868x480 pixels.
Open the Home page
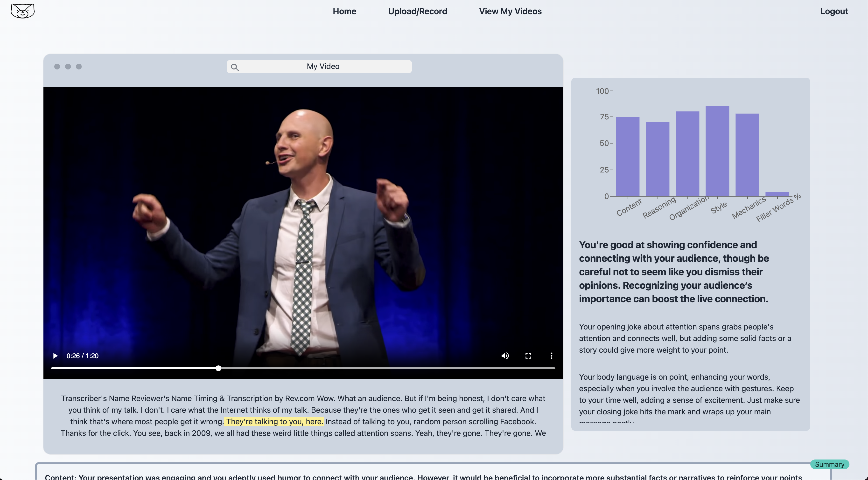(x=344, y=11)
